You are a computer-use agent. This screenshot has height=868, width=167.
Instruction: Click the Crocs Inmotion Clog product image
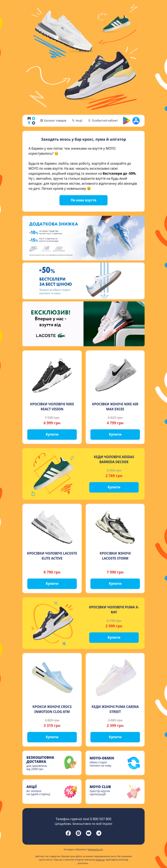pos(52,678)
